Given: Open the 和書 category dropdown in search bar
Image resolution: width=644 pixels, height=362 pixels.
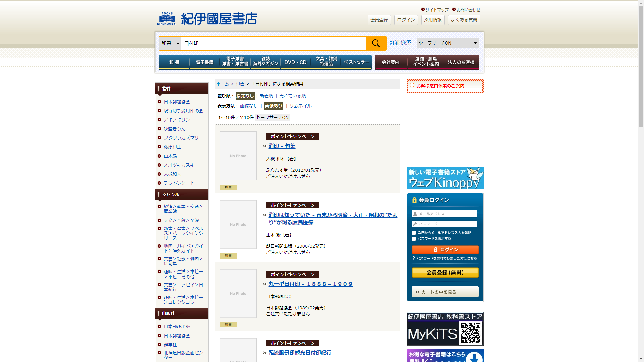Looking at the screenshot, I should point(170,43).
